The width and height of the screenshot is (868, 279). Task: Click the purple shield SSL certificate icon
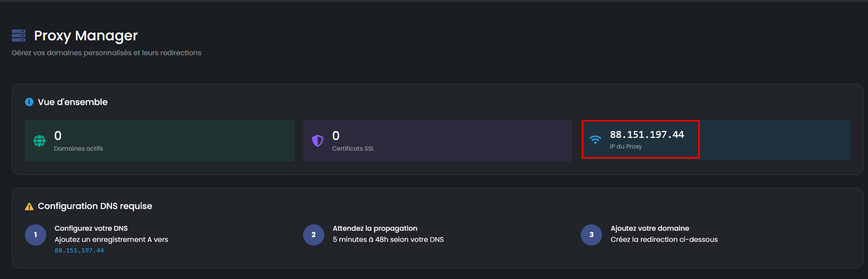(317, 141)
